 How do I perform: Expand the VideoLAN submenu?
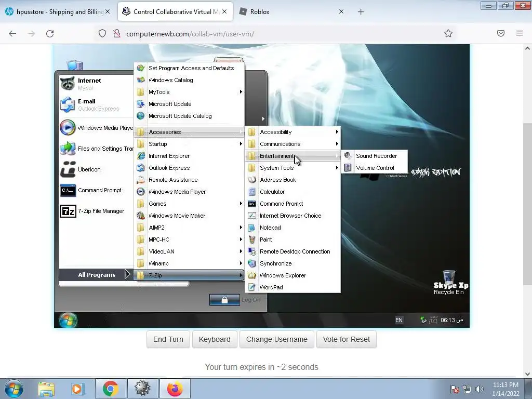tap(189, 251)
